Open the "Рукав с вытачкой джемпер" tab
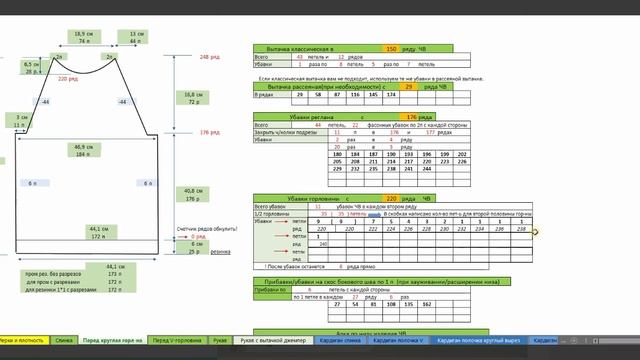 pos(273,340)
